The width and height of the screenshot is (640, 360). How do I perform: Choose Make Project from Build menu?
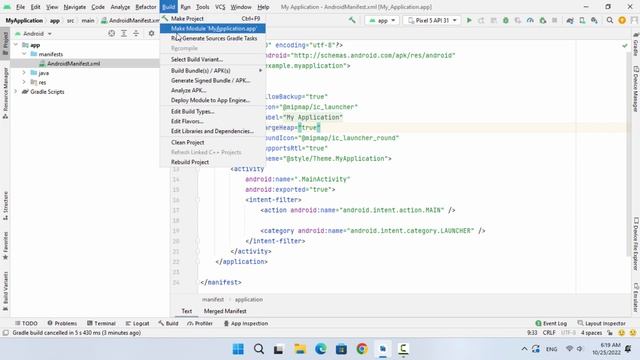pyautogui.click(x=213, y=18)
